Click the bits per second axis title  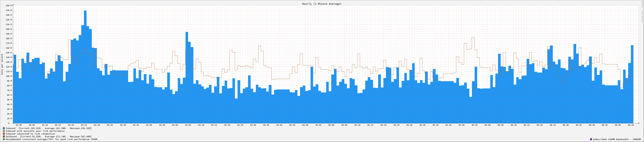2,64
